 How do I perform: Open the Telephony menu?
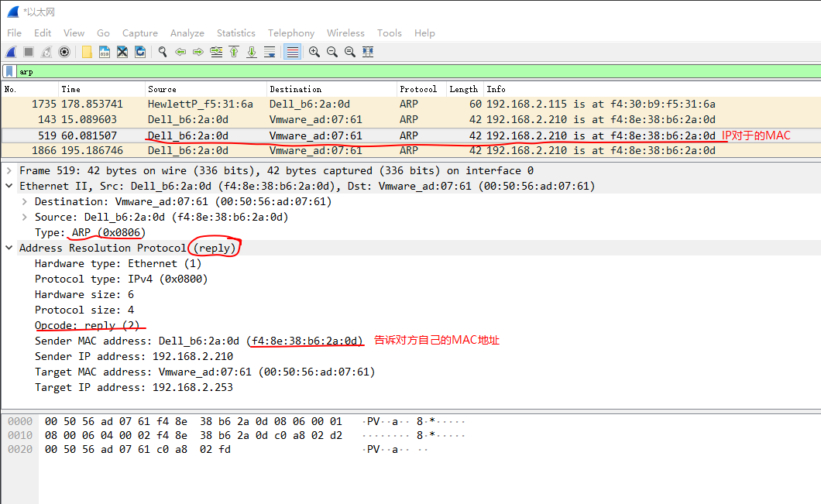pos(291,33)
